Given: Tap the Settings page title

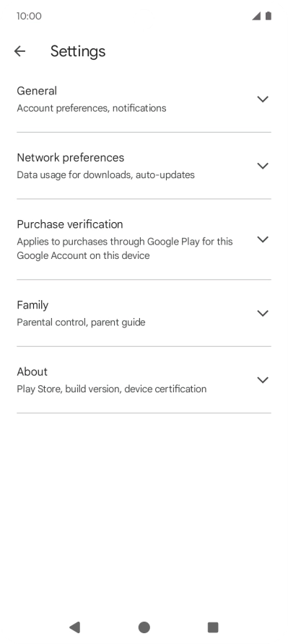Looking at the screenshot, I should pyautogui.click(x=78, y=51).
